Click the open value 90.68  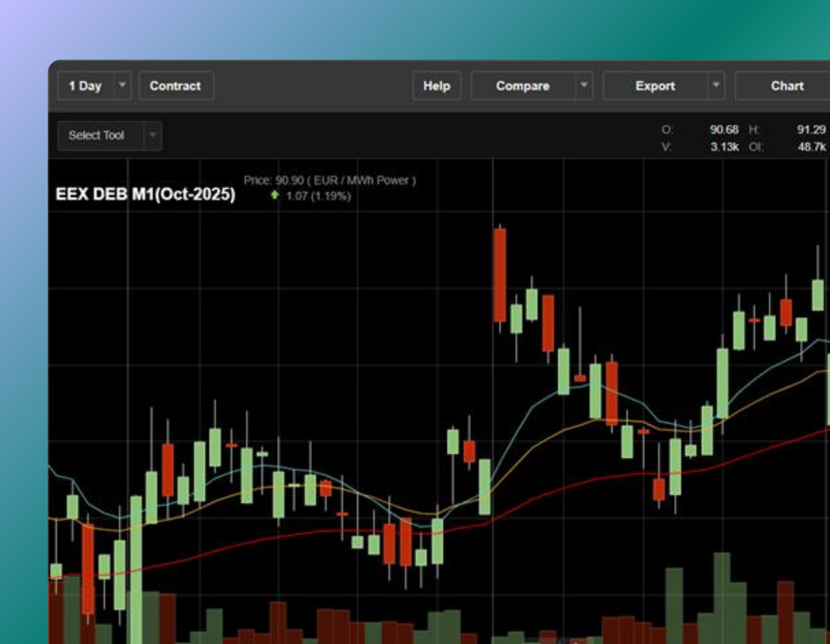pos(724,129)
